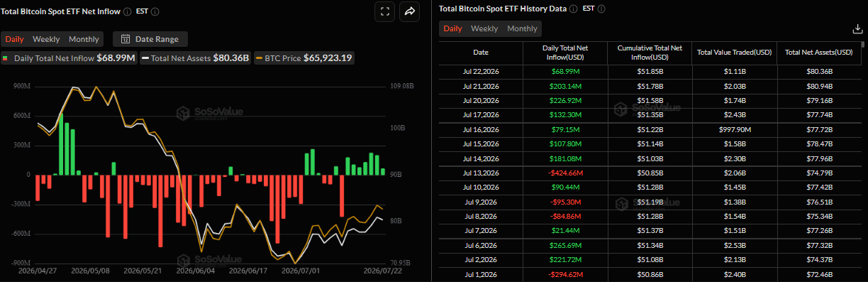This screenshot has width=868, height=282.
Task: Click the $80.94B net assets cell
Action: [x=819, y=86]
